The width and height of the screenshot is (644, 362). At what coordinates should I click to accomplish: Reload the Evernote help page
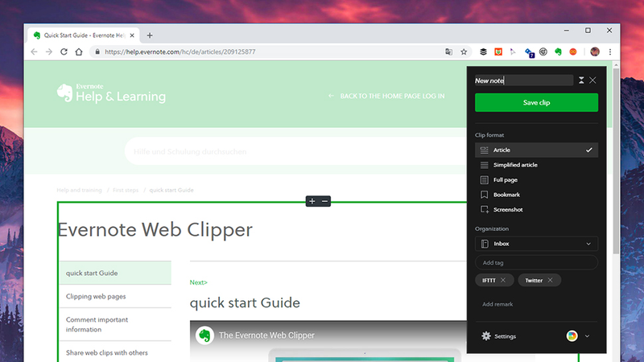pyautogui.click(x=64, y=51)
